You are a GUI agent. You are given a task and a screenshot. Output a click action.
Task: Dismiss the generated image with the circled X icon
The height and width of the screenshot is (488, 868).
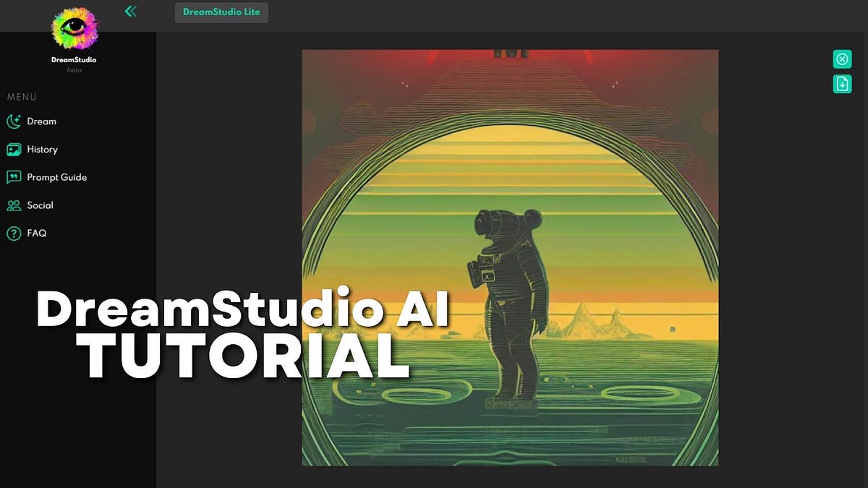point(841,59)
